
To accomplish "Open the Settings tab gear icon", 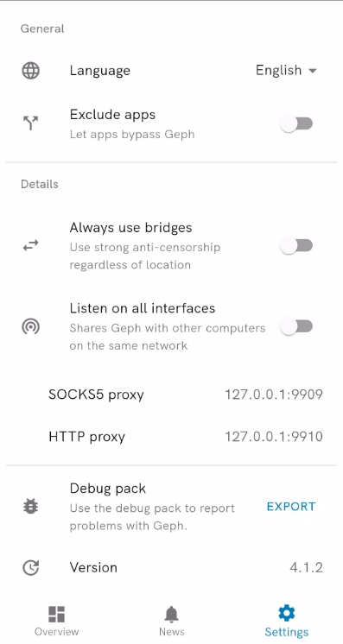I will (x=287, y=614).
